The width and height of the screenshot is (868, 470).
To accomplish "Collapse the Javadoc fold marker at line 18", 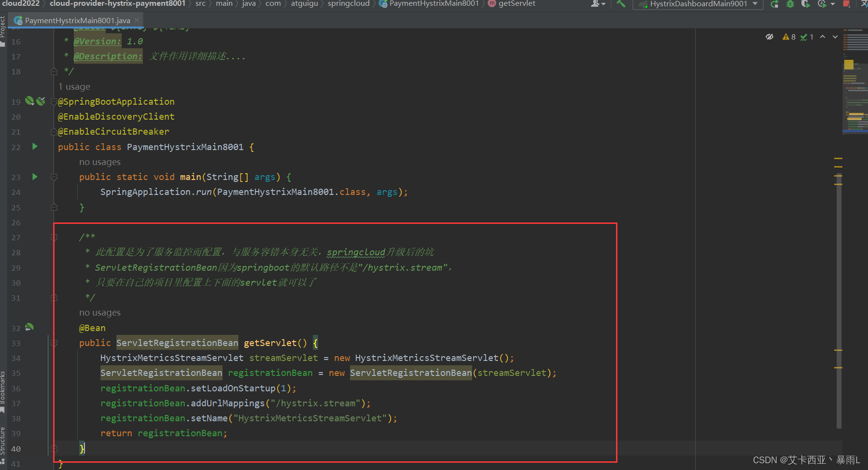I will coord(54,71).
